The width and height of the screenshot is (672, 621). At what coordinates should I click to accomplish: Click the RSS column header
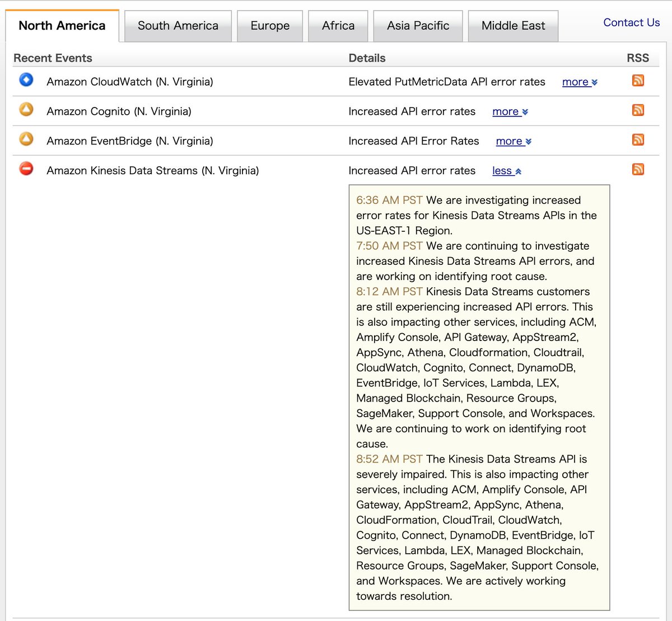638,58
